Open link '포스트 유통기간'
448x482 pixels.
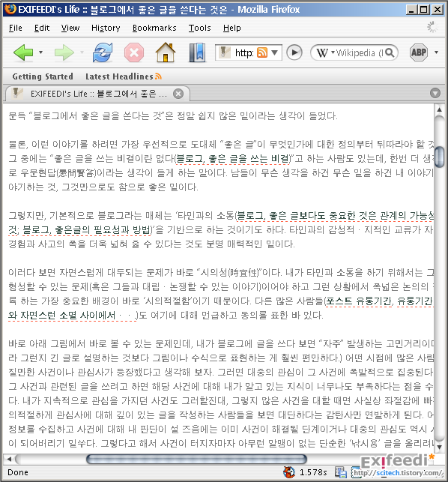click(359, 301)
